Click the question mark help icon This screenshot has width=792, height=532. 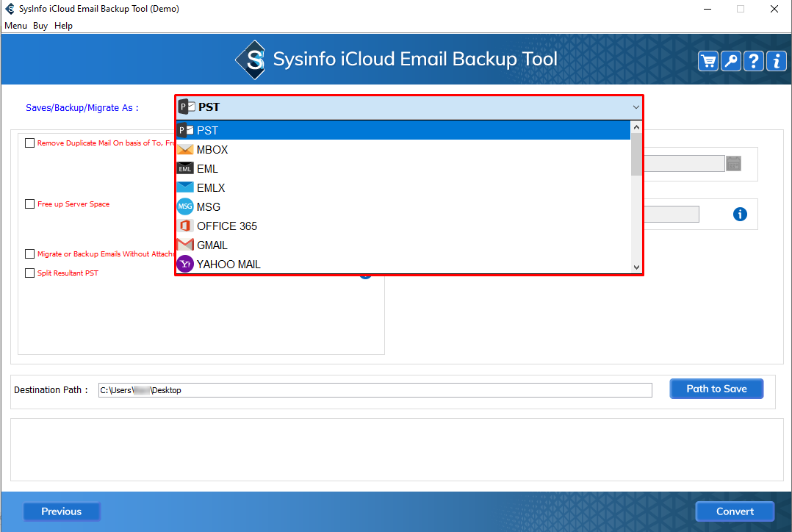[x=754, y=61]
